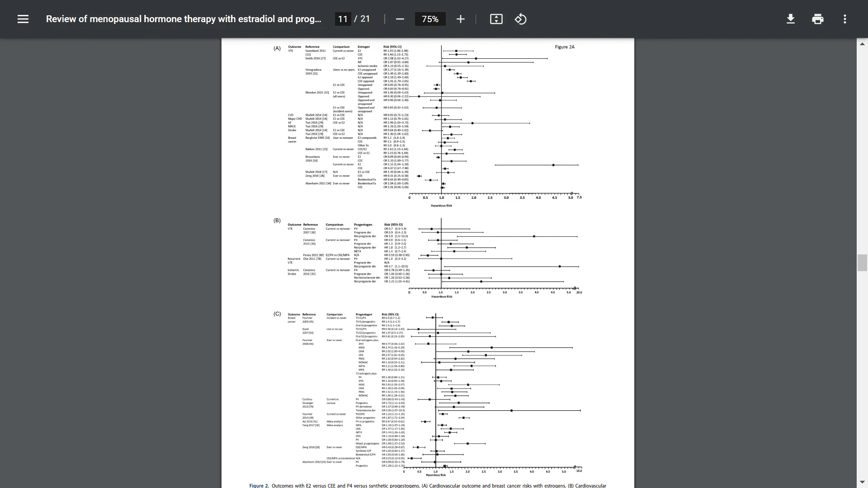Open the sidebar hamburger menu

click(23, 19)
